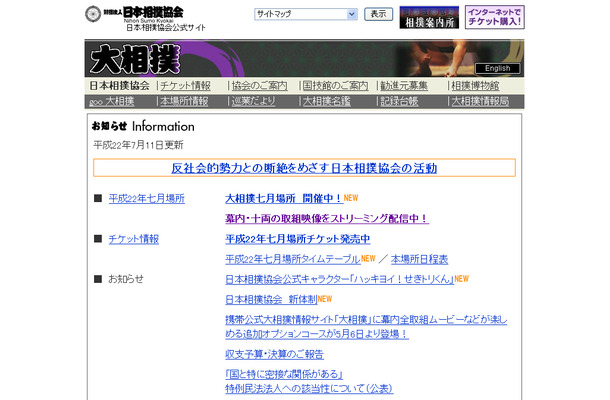Open チケット情報 link in the Information list
Image resolution: width=610 pixels, height=400 pixels.
click(133, 239)
